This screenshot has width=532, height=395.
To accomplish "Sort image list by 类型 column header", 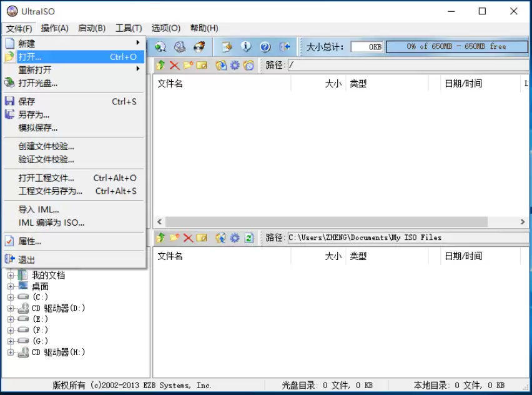I will (x=387, y=84).
